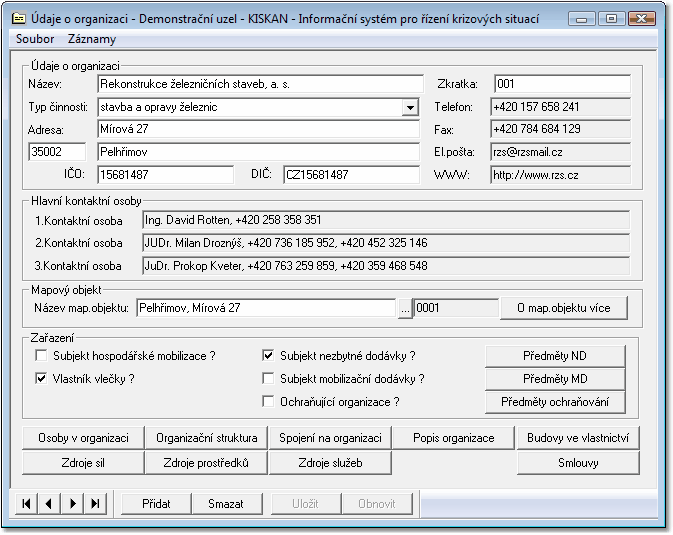Select the 2.Kontaktní osoba field
Image resolution: width=673 pixels, height=535 pixels.
386,243
